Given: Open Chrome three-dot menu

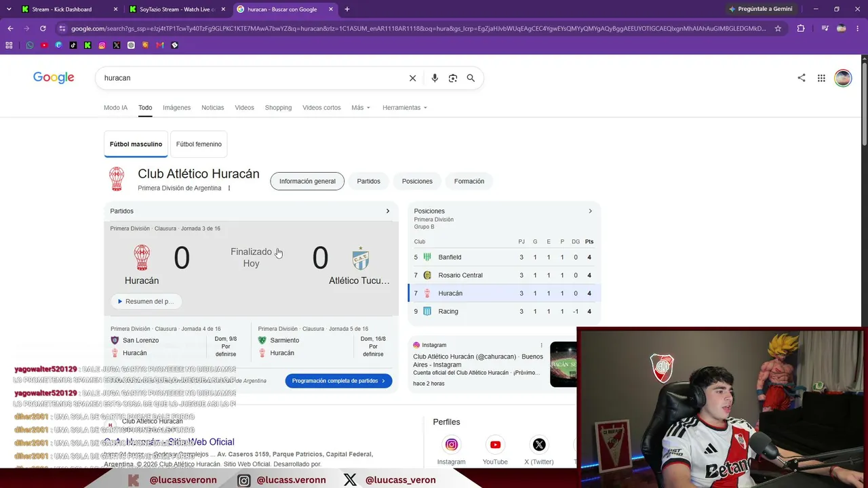Looking at the screenshot, I should pyautogui.click(x=859, y=28).
